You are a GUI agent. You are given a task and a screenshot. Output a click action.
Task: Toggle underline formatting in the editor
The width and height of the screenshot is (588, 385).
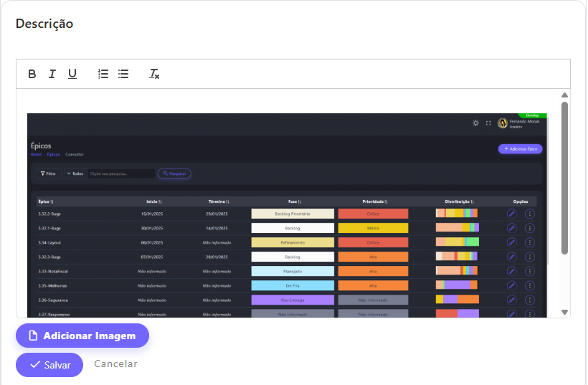pos(72,74)
